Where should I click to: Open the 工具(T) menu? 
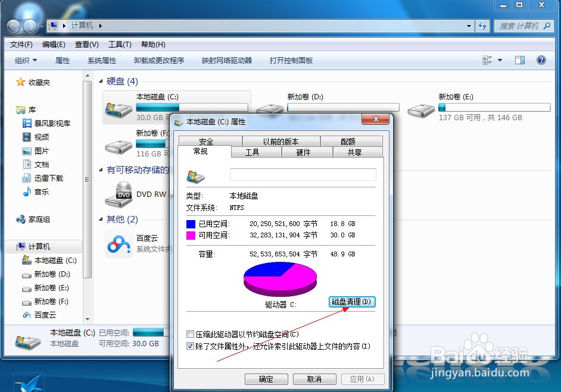click(120, 44)
